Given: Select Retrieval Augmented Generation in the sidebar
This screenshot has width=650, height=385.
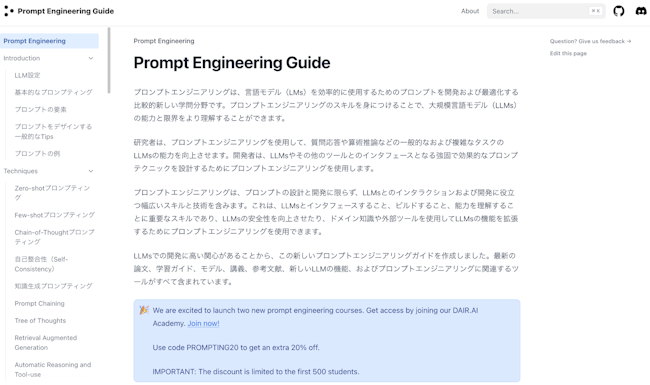Looking at the screenshot, I should pos(46,343).
